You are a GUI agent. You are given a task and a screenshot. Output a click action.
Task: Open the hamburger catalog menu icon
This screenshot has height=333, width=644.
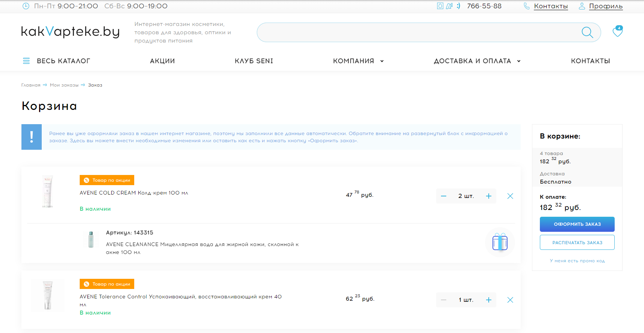point(26,61)
